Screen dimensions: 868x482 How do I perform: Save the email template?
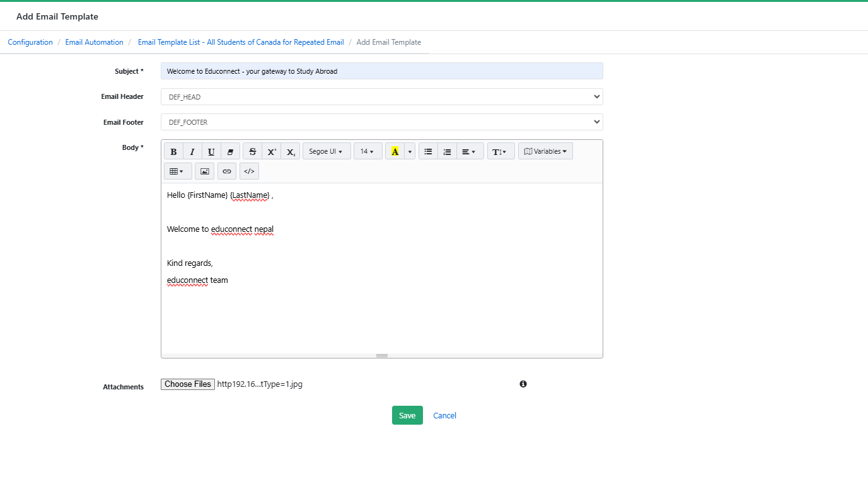(x=407, y=415)
